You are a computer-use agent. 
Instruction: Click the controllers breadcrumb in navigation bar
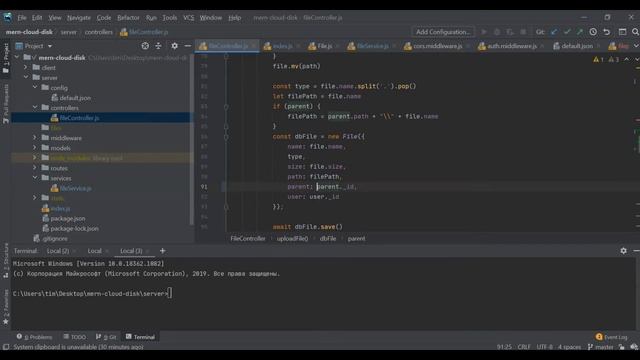point(99,32)
